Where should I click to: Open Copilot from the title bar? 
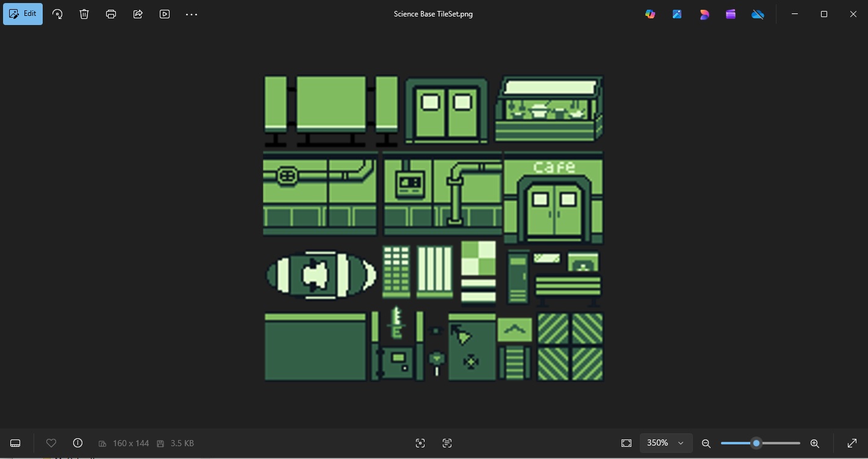[650, 14]
